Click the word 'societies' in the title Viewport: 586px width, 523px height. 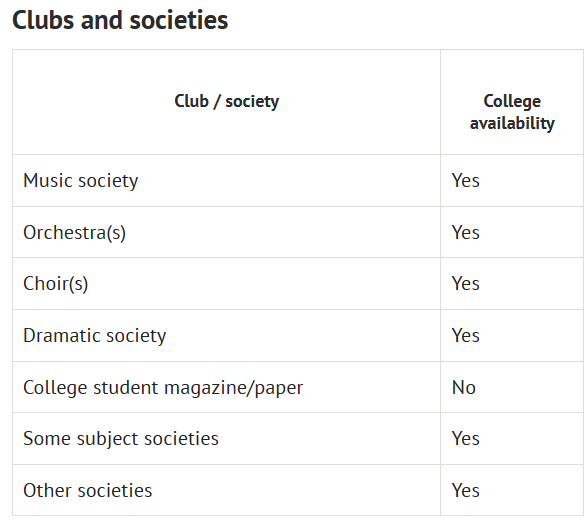click(179, 20)
